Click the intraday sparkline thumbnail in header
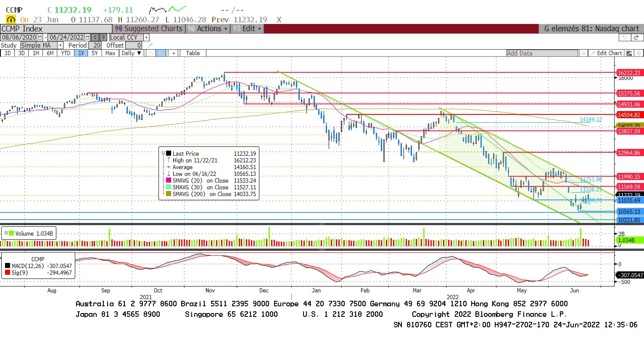 (168, 9)
